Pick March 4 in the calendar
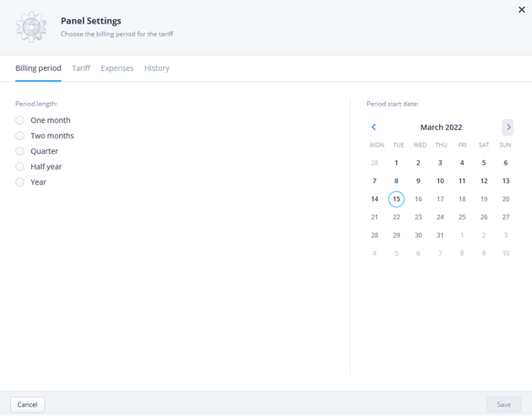The image size is (532, 416). tap(462, 163)
